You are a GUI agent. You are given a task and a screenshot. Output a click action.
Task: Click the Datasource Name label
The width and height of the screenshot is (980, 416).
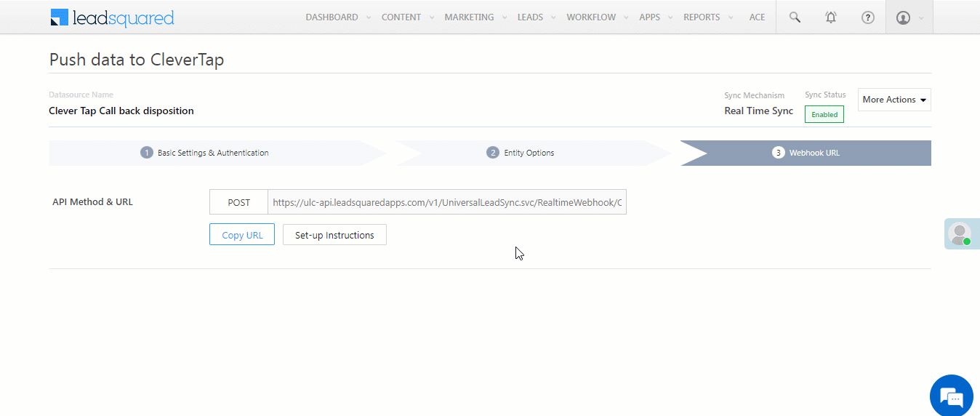click(81, 95)
